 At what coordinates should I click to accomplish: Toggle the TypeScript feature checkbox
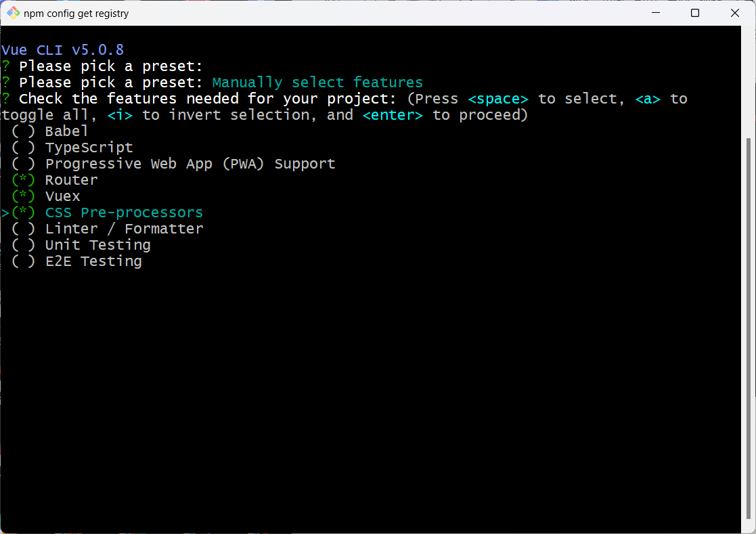[24, 148]
